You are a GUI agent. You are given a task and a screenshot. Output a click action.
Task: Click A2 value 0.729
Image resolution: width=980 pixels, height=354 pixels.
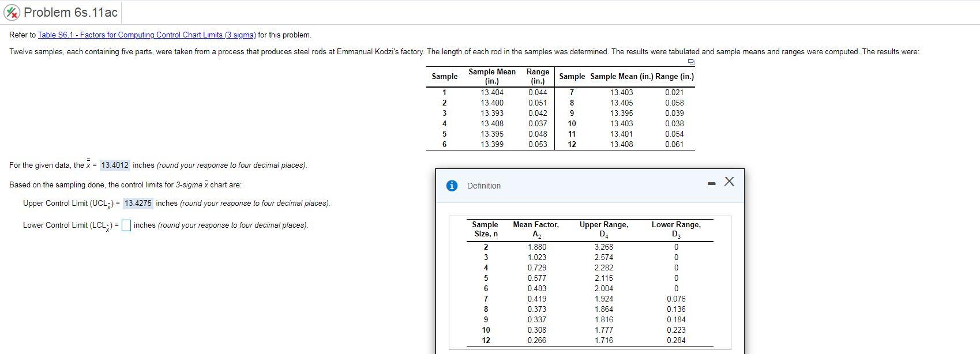[537, 268]
